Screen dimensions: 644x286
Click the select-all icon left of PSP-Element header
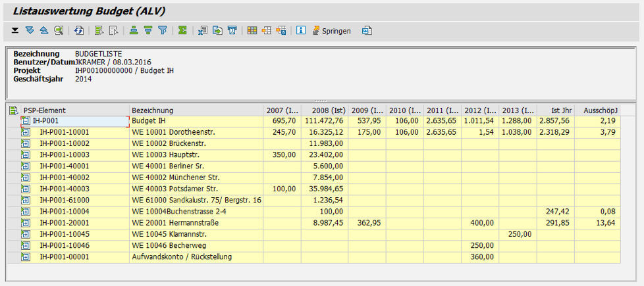tap(13, 110)
